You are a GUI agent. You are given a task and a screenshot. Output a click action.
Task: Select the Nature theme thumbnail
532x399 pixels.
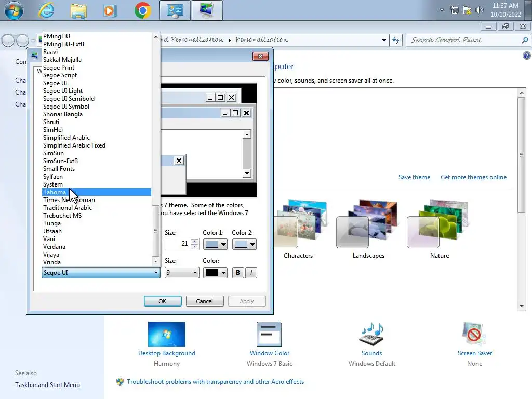tap(437, 224)
